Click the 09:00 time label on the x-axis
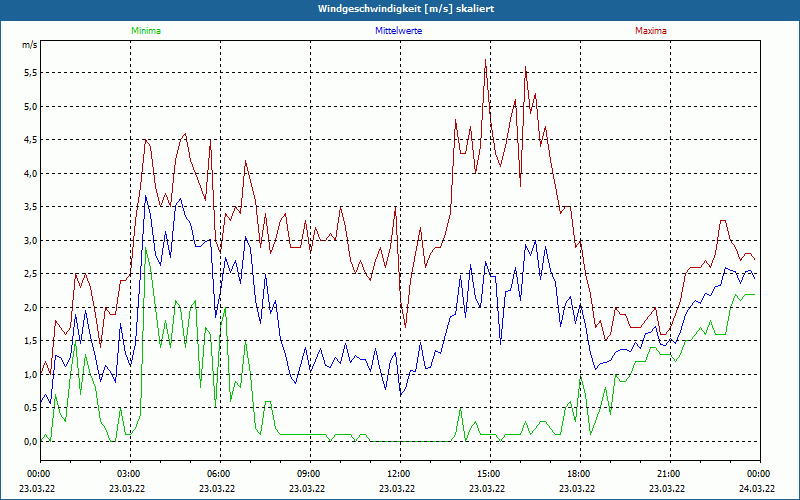The image size is (800, 500). click(x=310, y=474)
